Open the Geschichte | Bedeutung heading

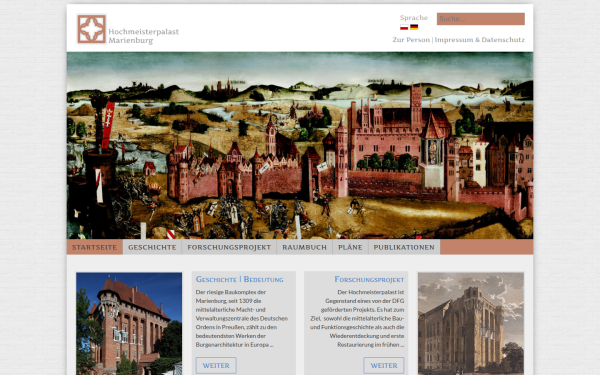240,279
